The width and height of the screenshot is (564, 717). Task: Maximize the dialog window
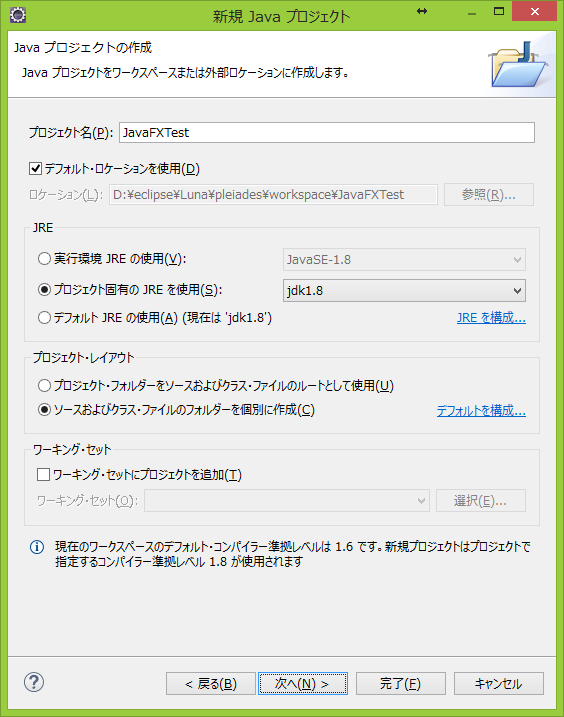pos(499,11)
